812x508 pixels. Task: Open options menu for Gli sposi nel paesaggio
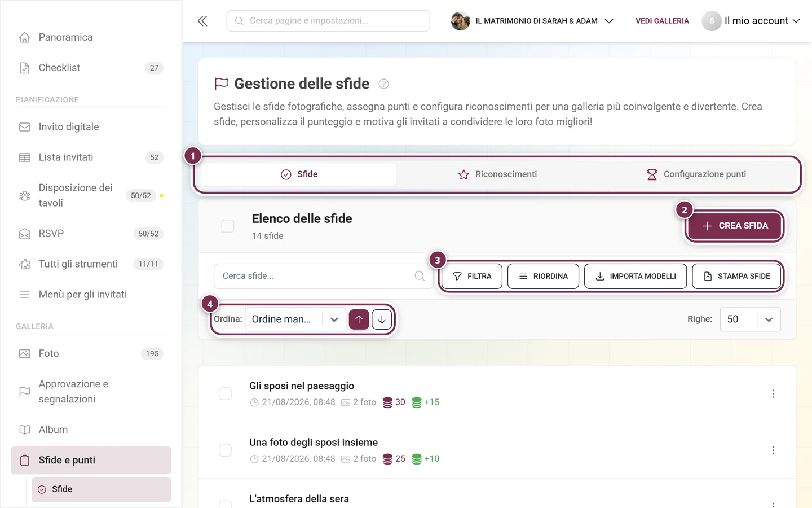click(773, 393)
